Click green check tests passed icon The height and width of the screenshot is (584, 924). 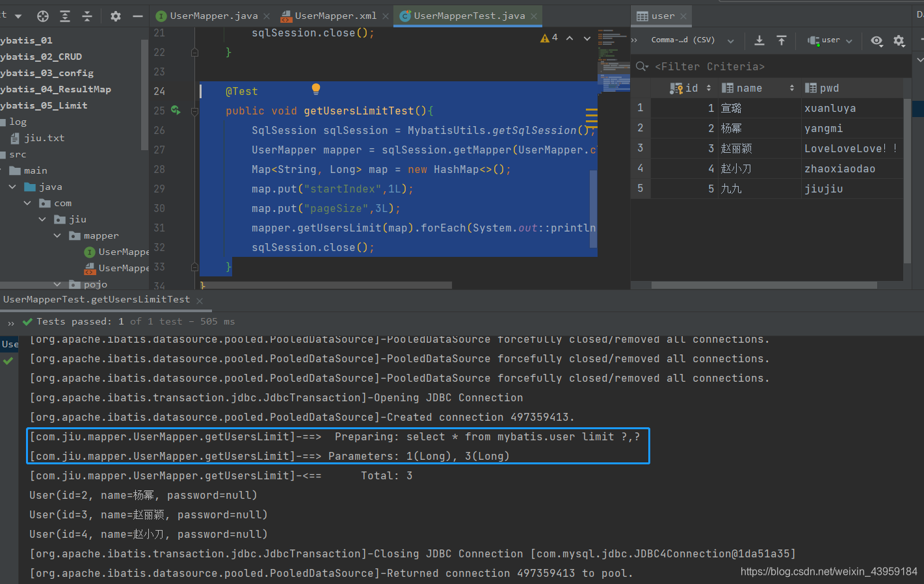click(27, 321)
